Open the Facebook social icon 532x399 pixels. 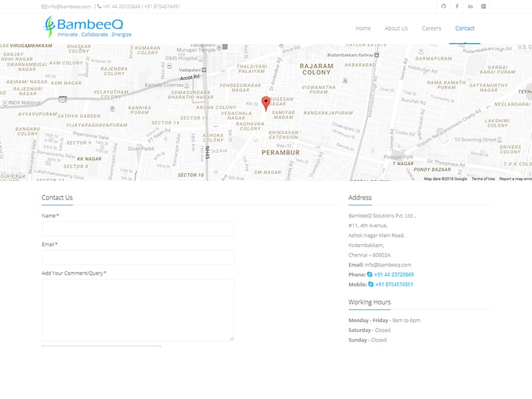click(x=457, y=6)
